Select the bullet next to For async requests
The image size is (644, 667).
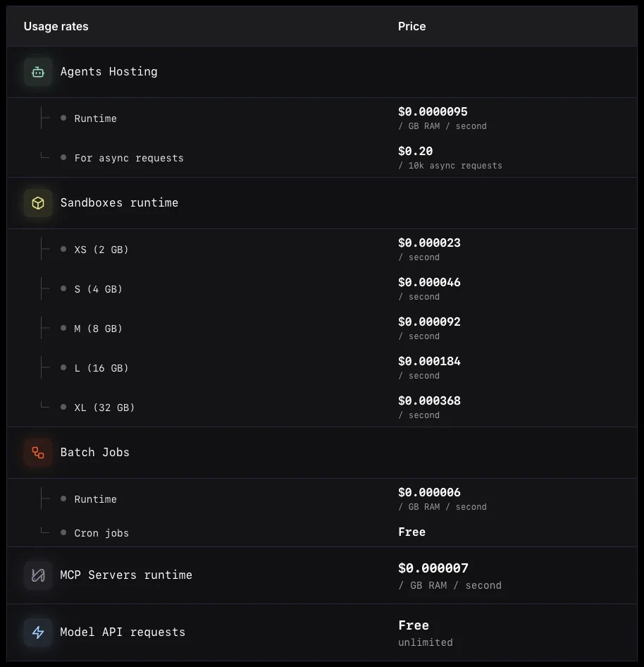63,157
